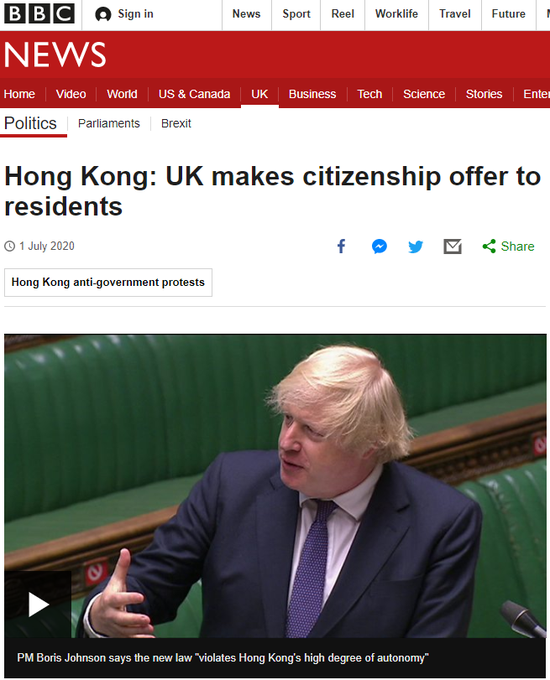Open the Brexit sub-section link
This screenshot has width=550, height=680.
176,124
